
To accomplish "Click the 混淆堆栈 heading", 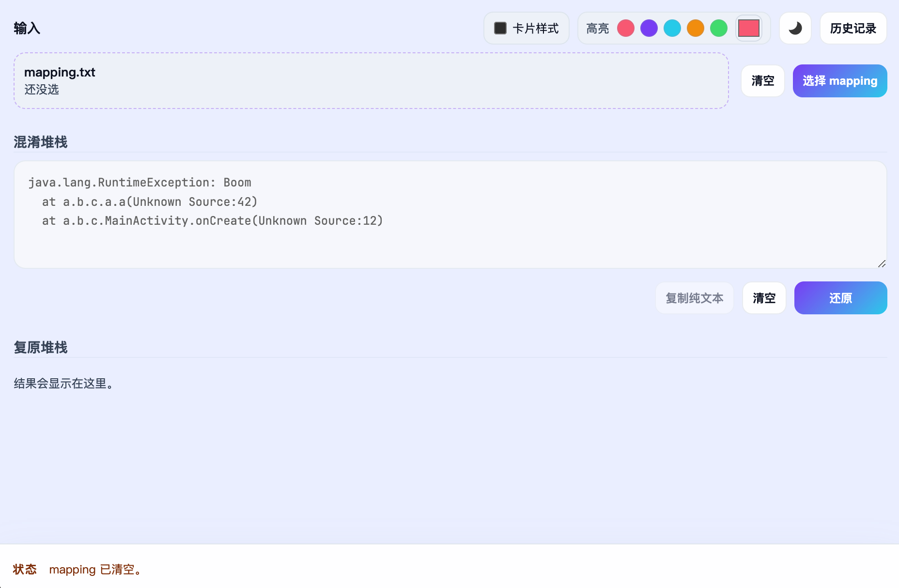I will [41, 142].
